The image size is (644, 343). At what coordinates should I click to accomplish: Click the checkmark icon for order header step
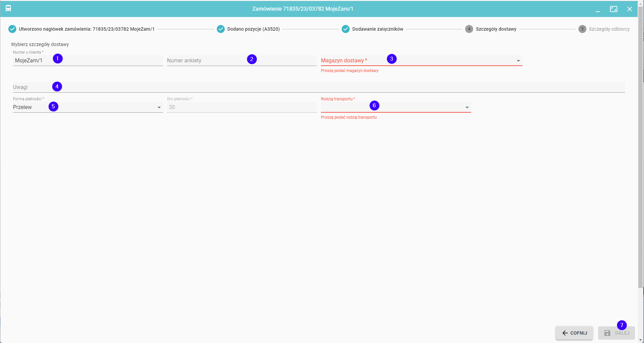pos(12,29)
